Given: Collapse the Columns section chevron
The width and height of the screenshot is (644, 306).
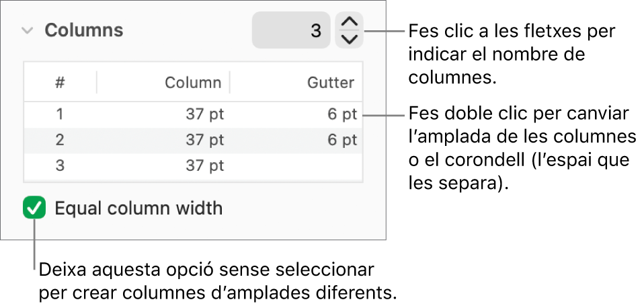Looking at the screenshot, I should coord(28,30).
